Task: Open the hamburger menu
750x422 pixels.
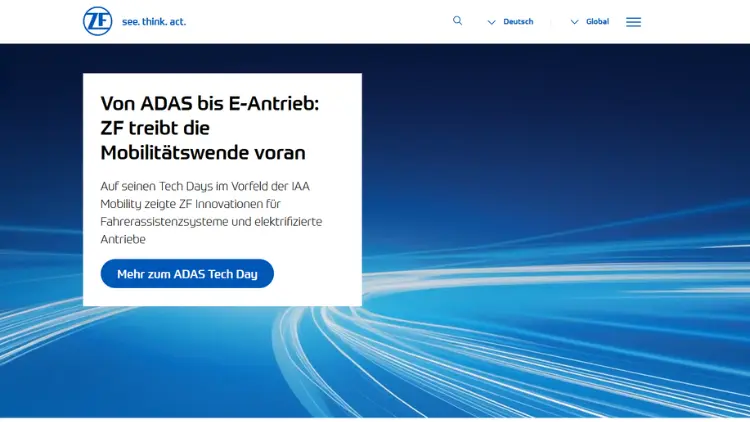Action: pyautogui.click(x=633, y=22)
